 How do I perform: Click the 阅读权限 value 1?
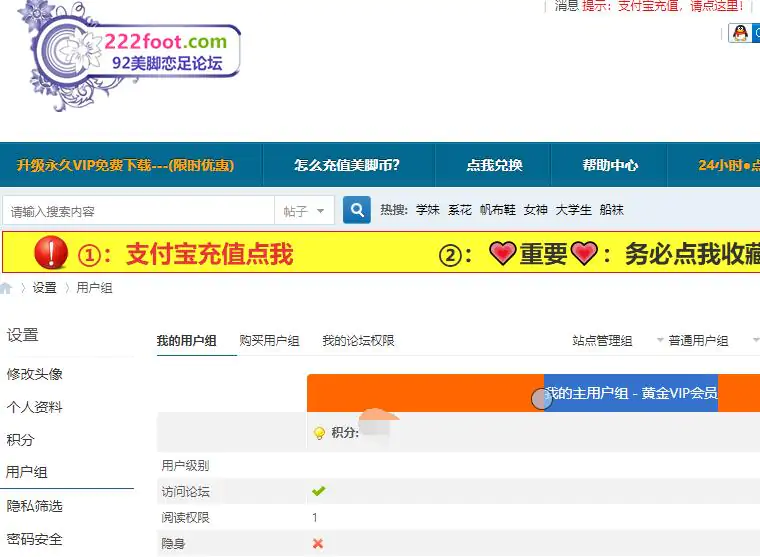(315, 518)
